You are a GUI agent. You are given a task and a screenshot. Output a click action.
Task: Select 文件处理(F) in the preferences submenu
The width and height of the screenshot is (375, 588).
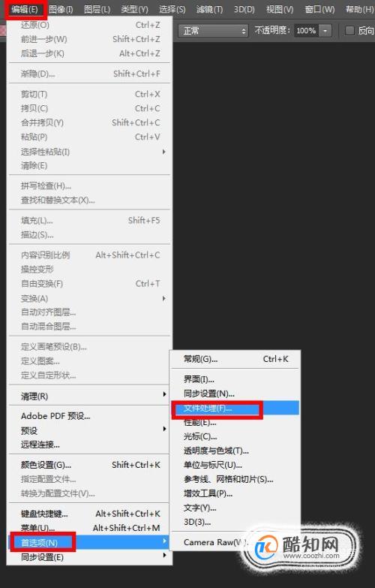click(235, 408)
